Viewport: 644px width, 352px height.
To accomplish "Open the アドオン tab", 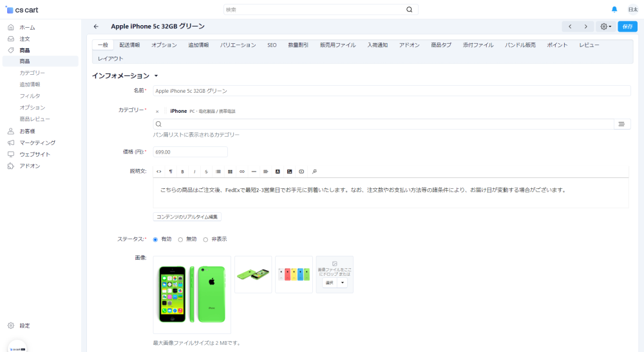I will point(410,45).
